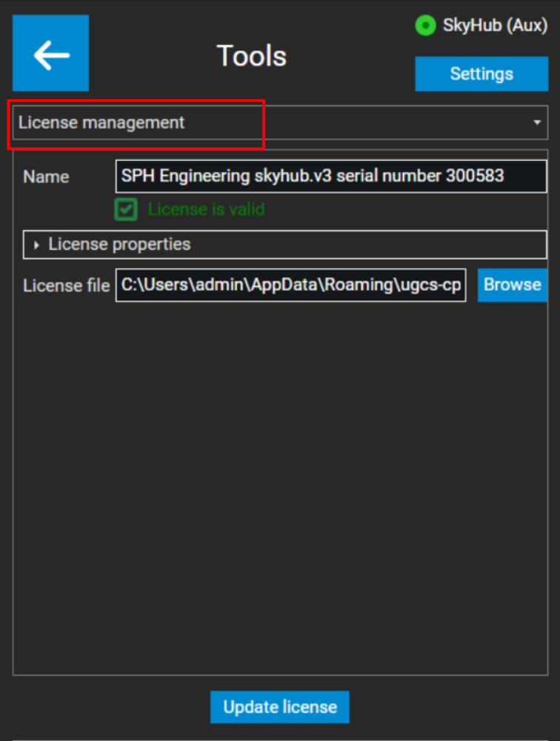Click the License file label

(x=66, y=285)
